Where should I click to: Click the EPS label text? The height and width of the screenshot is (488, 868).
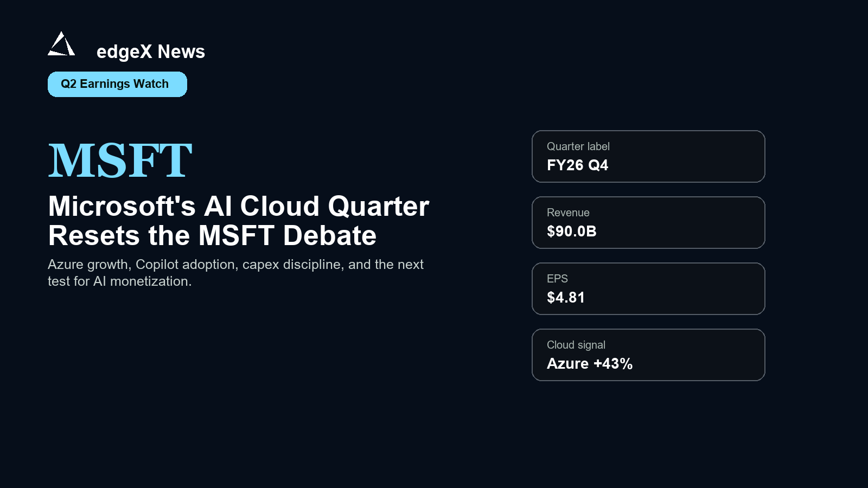(x=557, y=279)
